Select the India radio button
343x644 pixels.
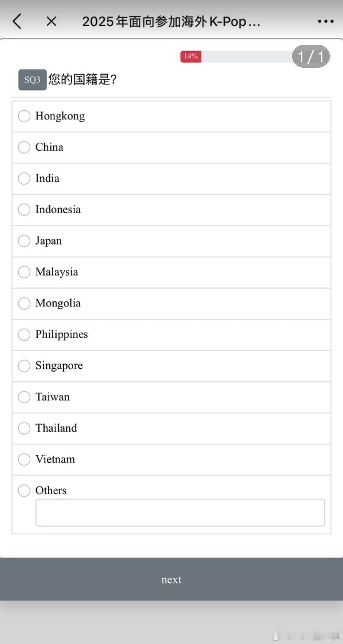(24, 178)
